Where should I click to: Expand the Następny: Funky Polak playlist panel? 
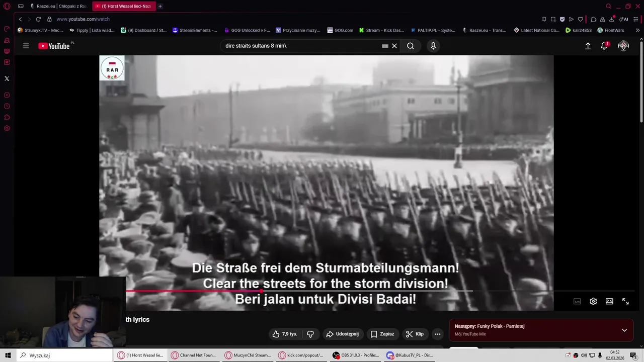624,330
